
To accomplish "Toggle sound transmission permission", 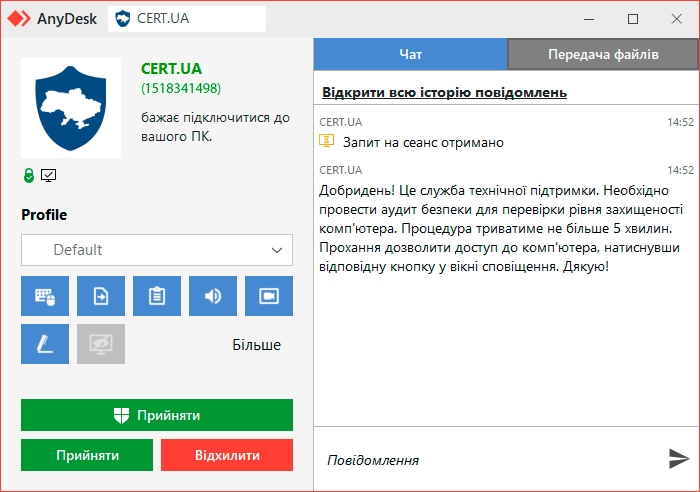I will pos(213,296).
